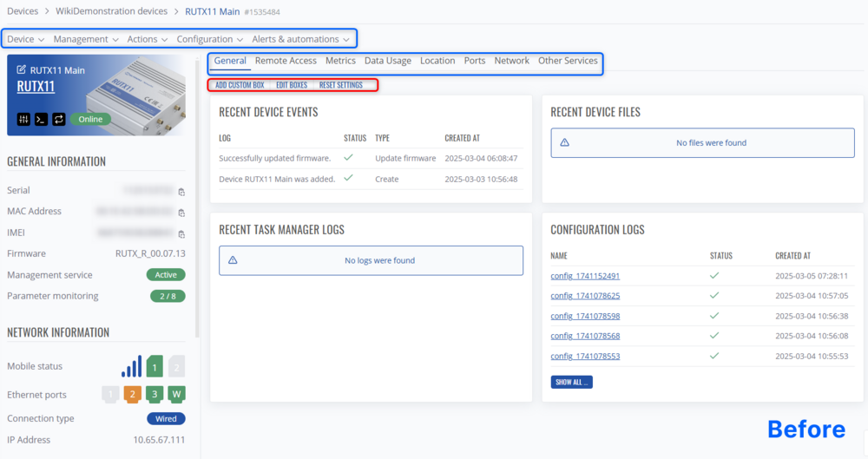Select the green SIM 1 icon
Screen dimensions: 868x459
(155, 367)
